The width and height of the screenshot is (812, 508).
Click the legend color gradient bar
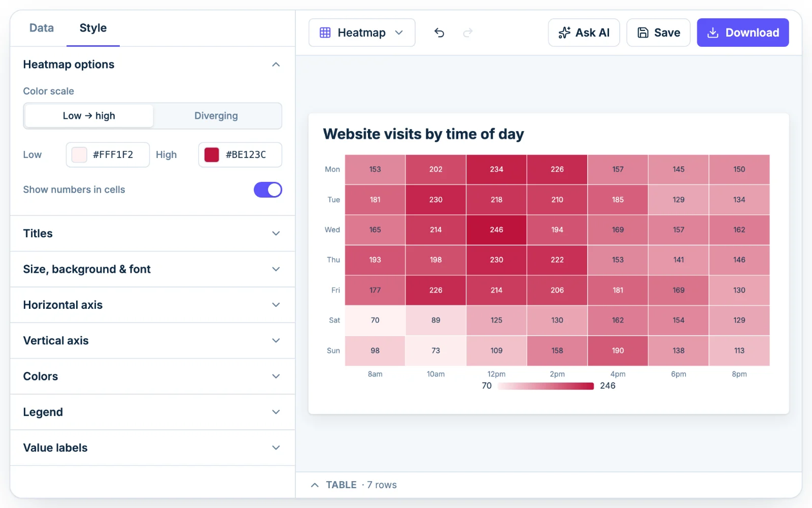[x=546, y=386]
